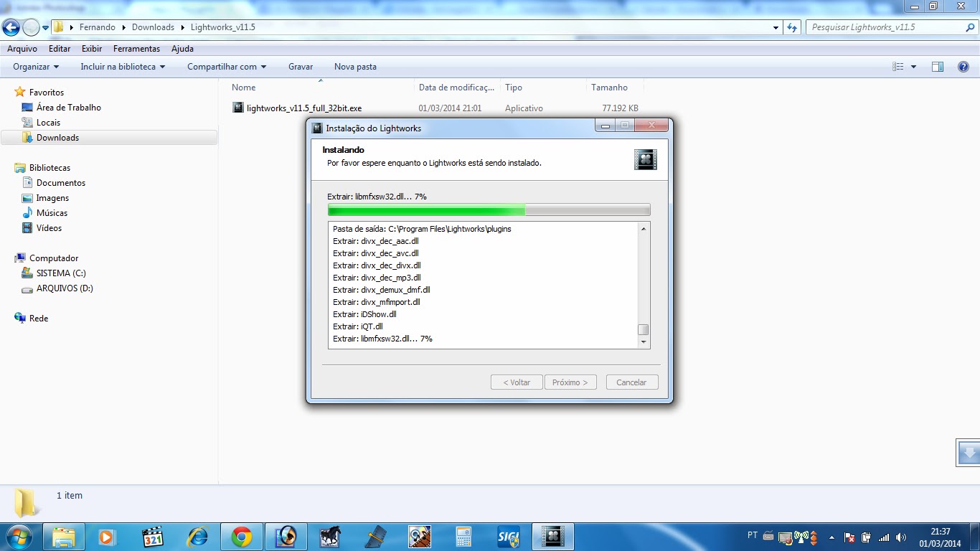The image size is (980, 551).
Task: Open Media Player Classic 321 taskbar icon
Action: pos(152,537)
